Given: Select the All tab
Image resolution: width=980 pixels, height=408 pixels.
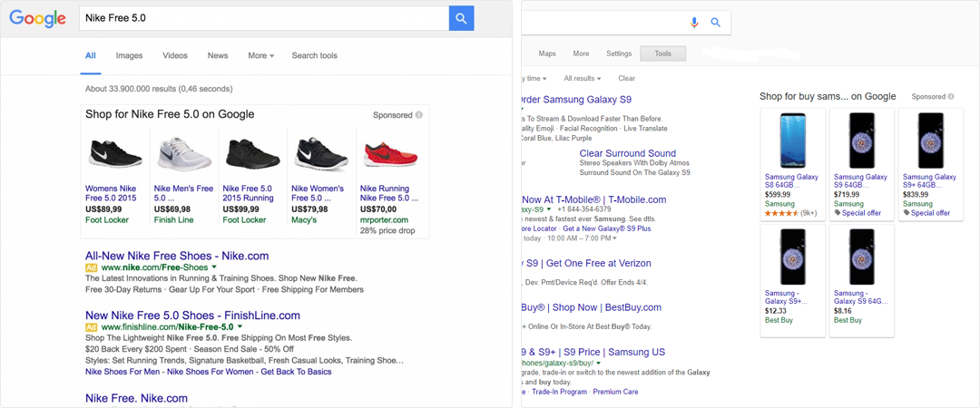Looking at the screenshot, I should (x=91, y=55).
